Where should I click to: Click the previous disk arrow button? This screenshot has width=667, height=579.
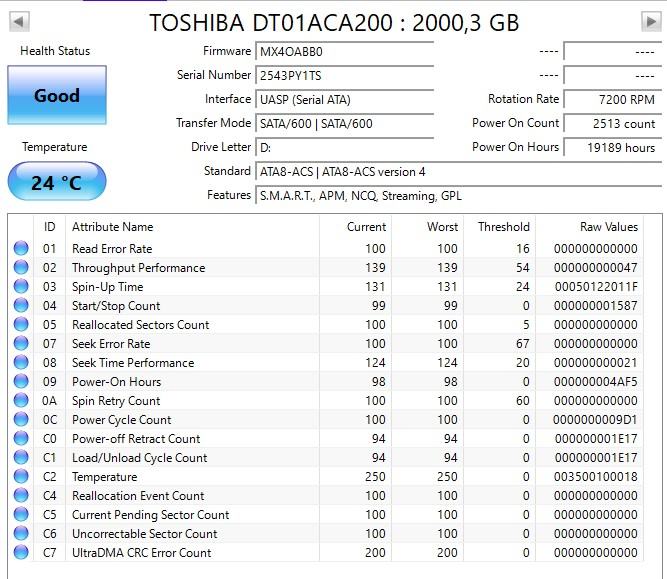19,21
